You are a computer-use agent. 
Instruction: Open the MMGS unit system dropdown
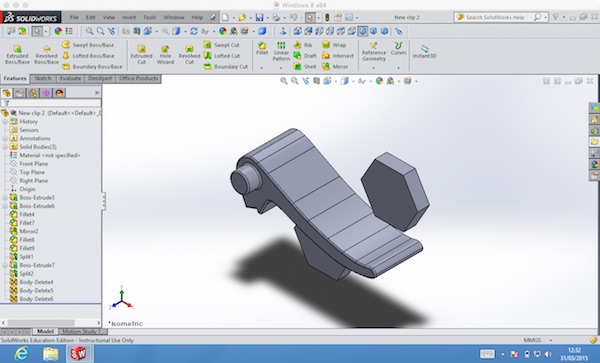[551, 340]
